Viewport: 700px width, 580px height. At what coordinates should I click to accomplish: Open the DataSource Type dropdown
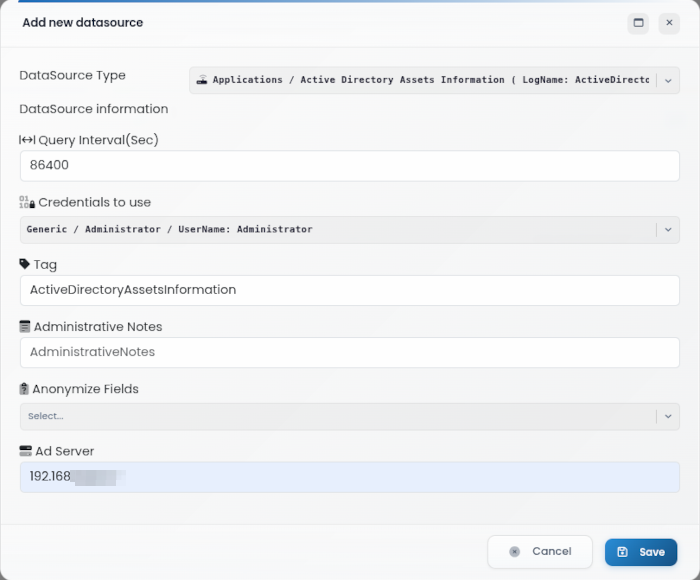click(x=434, y=80)
